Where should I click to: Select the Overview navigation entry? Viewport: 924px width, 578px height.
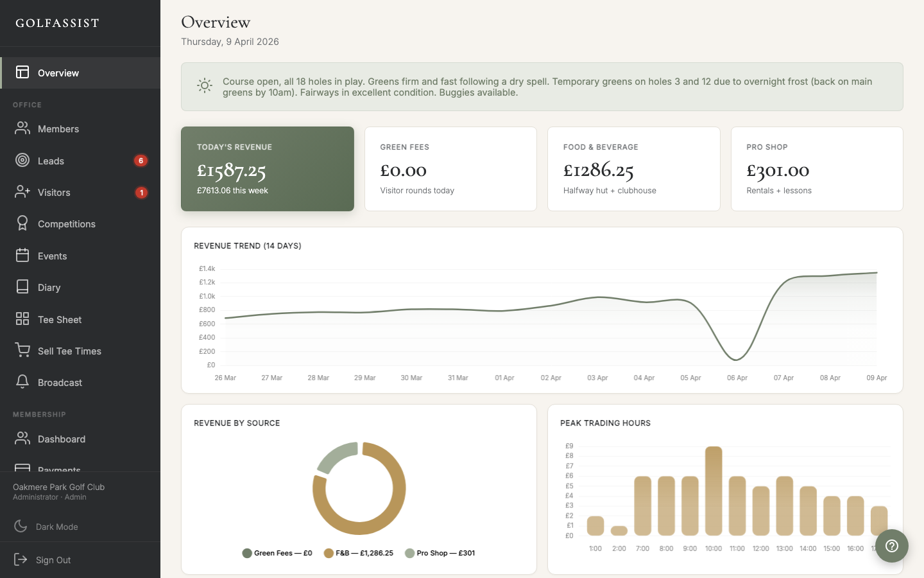click(x=57, y=73)
